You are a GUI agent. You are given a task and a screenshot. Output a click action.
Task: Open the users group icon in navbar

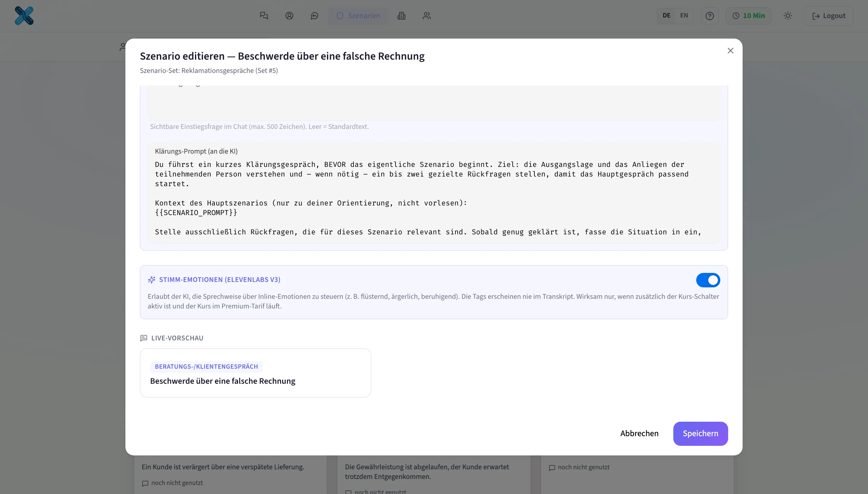427,16
